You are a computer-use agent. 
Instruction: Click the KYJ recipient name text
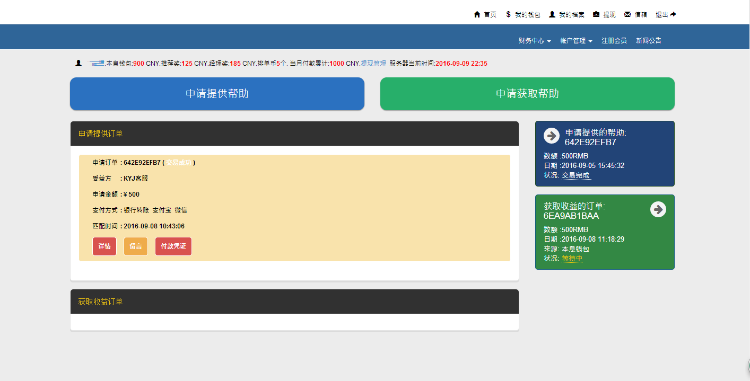pos(136,178)
